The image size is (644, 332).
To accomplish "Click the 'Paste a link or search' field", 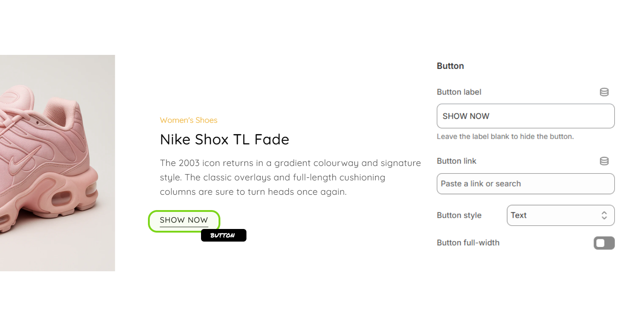I will (x=525, y=184).
